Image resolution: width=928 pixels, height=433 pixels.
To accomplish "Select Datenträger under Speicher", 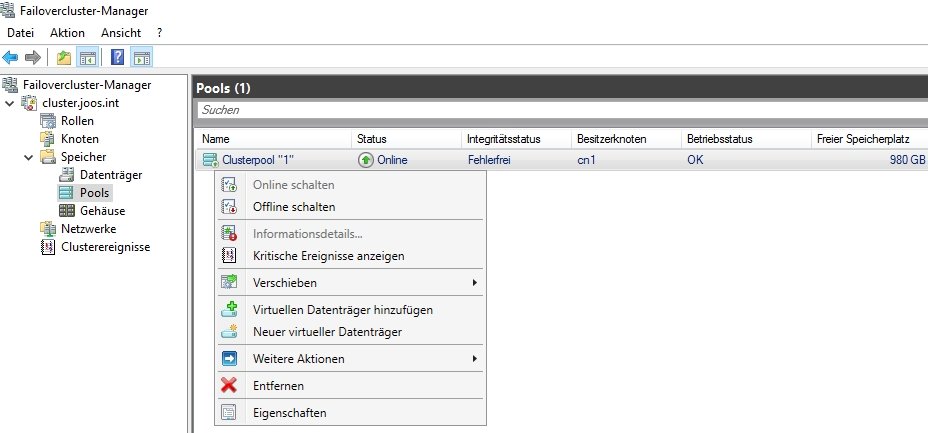I will pyautogui.click(x=110, y=175).
